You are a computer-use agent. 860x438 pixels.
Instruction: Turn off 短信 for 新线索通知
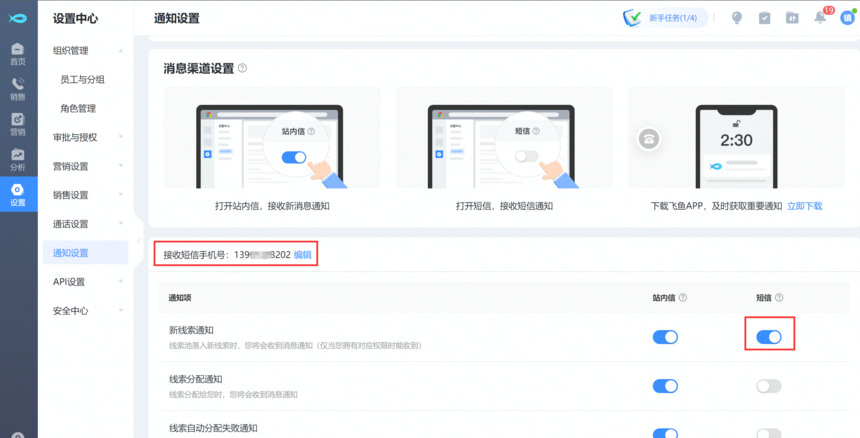[769, 337]
